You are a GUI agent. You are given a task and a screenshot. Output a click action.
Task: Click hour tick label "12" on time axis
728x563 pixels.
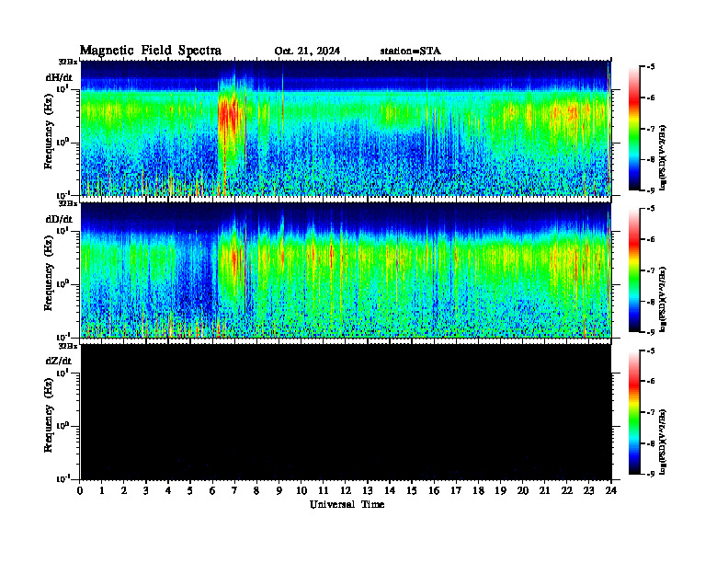pos(346,490)
